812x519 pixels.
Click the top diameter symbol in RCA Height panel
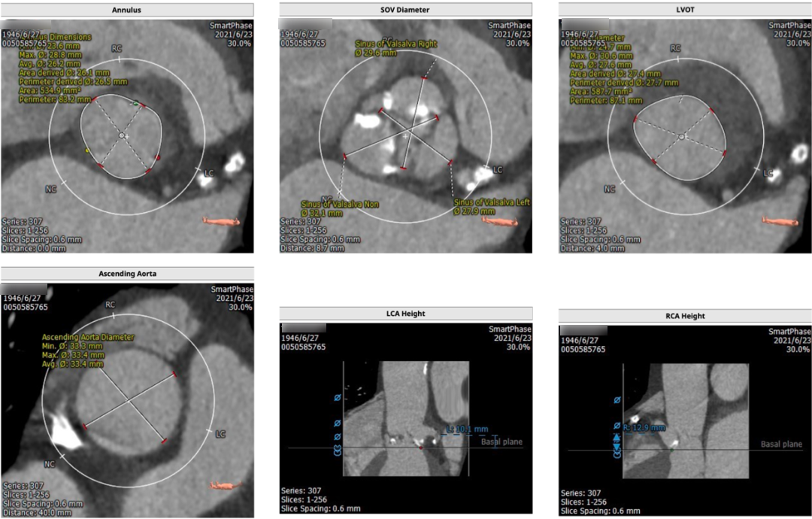[x=617, y=399]
